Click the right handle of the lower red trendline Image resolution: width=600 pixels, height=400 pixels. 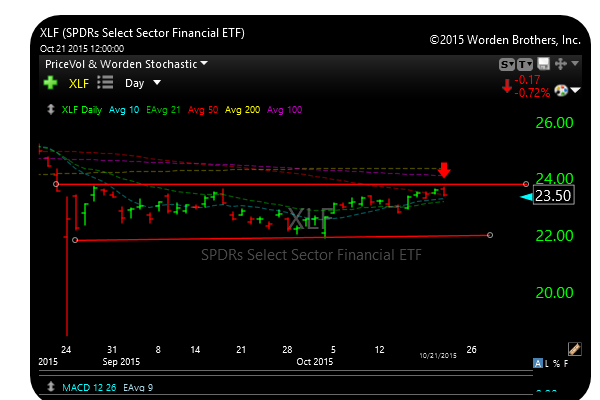[490, 235]
